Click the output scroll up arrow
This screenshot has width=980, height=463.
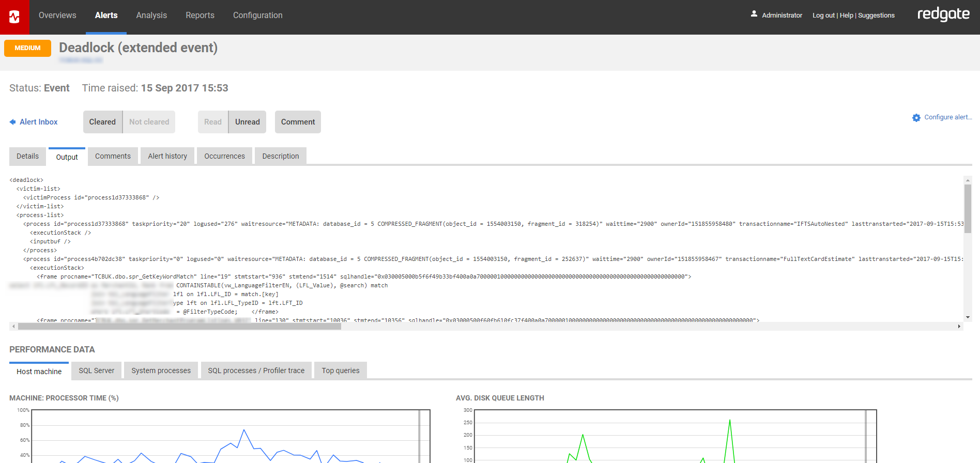click(968, 180)
